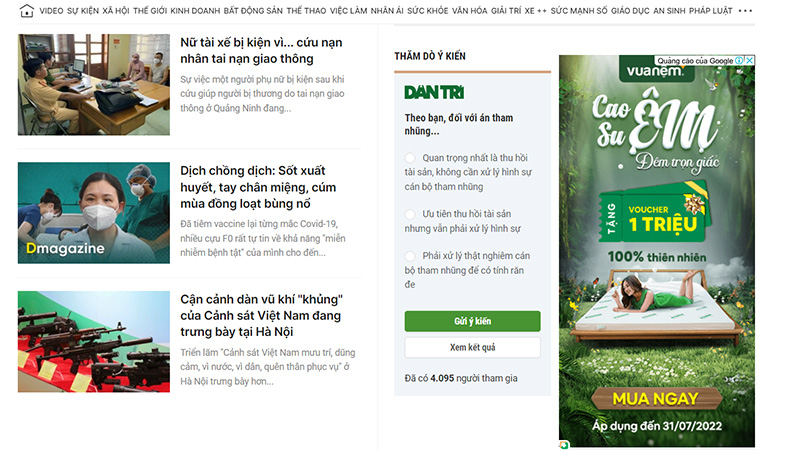The image size is (800, 450).
Task: Go to the PHÁP LUẬT section
Action: click(710, 11)
